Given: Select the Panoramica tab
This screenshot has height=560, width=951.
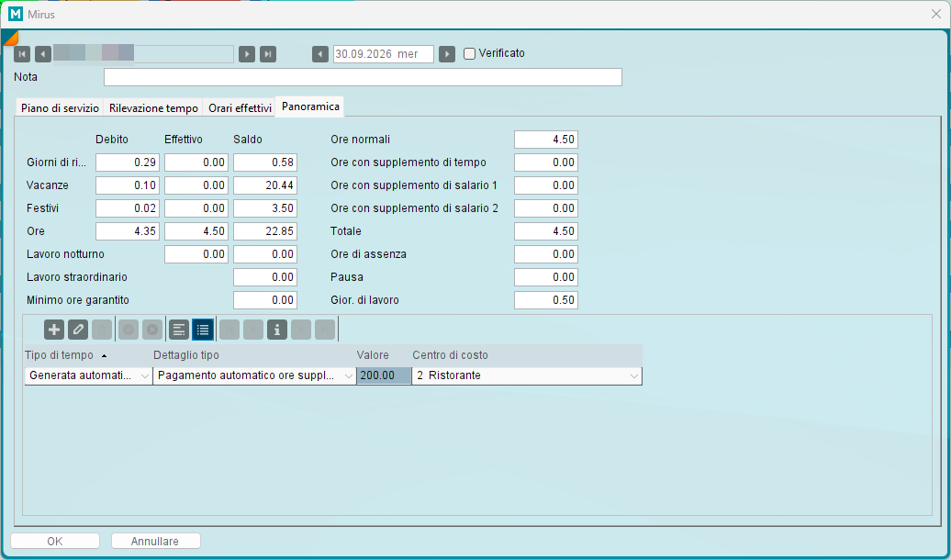Looking at the screenshot, I should (310, 106).
